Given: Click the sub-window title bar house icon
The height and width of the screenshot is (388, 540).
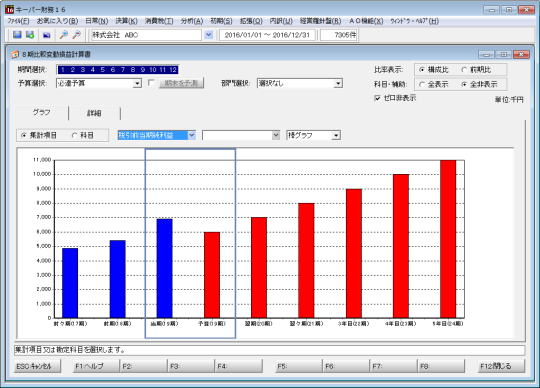Looking at the screenshot, I should click(x=15, y=54).
